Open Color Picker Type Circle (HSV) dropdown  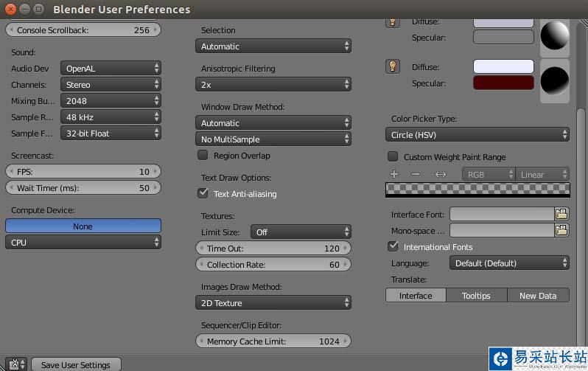pyautogui.click(x=477, y=134)
